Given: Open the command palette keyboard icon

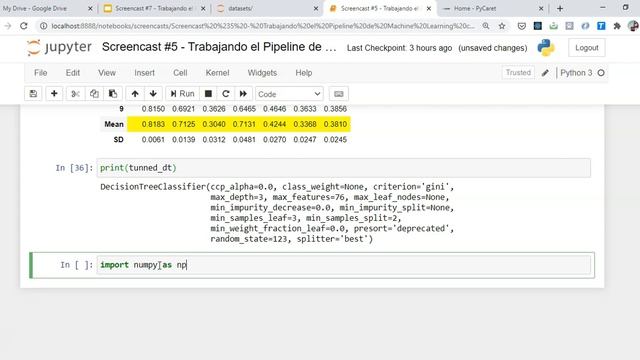Looking at the screenshot, I should [x=338, y=94].
